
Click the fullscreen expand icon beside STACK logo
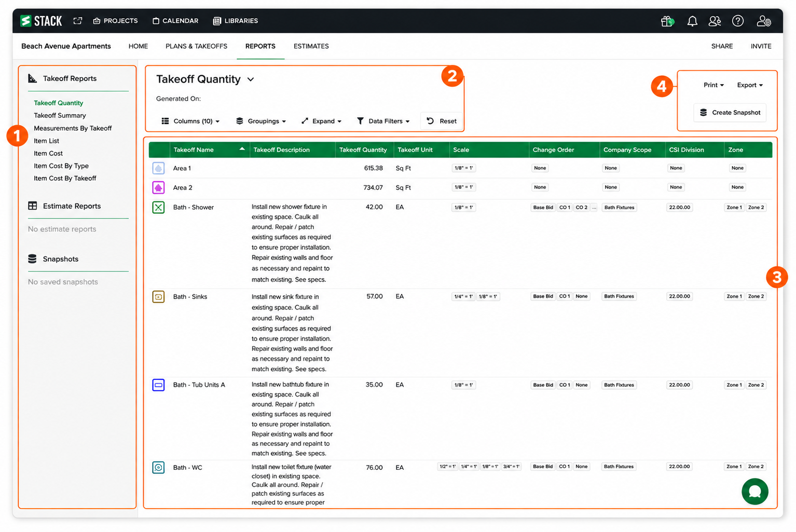click(x=78, y=21)
